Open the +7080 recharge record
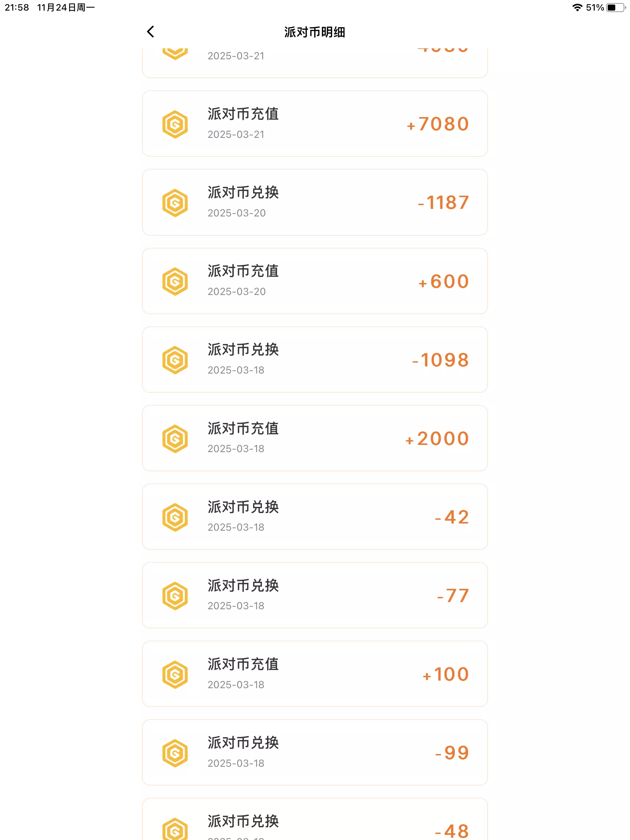The height and width of the screenshot is (840, 630). click(314, 124)
